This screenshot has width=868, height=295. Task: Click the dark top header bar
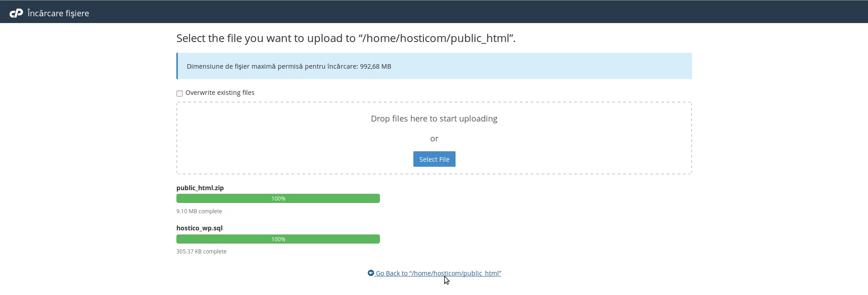[452, 12]
